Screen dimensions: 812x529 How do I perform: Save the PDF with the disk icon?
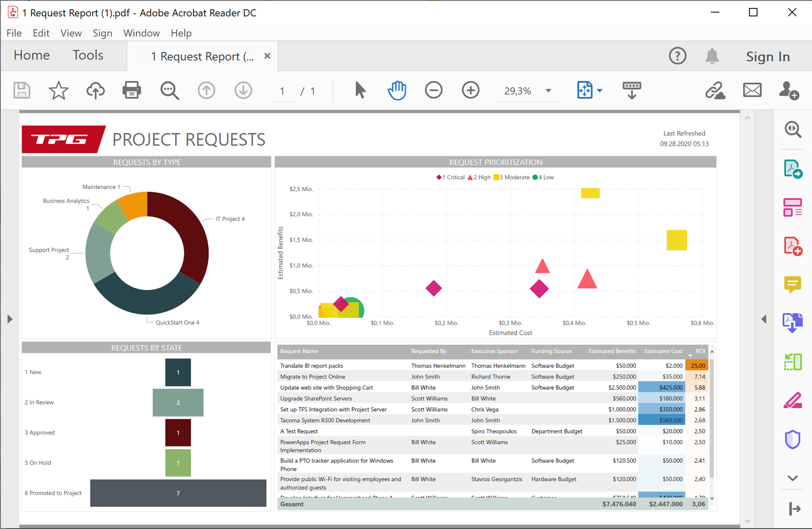[x=22, y=90]
